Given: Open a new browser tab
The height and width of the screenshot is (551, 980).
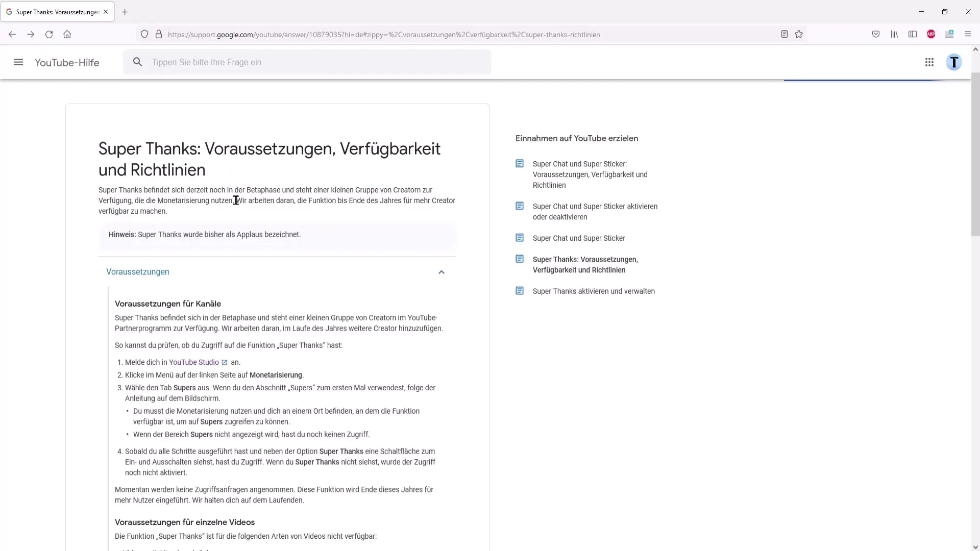Looking at the screenshot, I should click(x=125, y=12).
